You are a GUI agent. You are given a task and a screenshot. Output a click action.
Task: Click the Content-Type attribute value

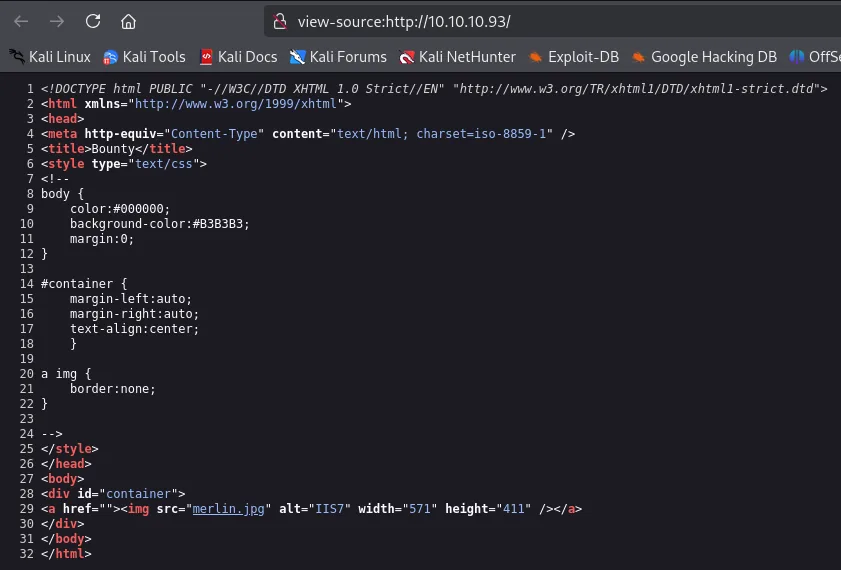[x=214, y=134]
